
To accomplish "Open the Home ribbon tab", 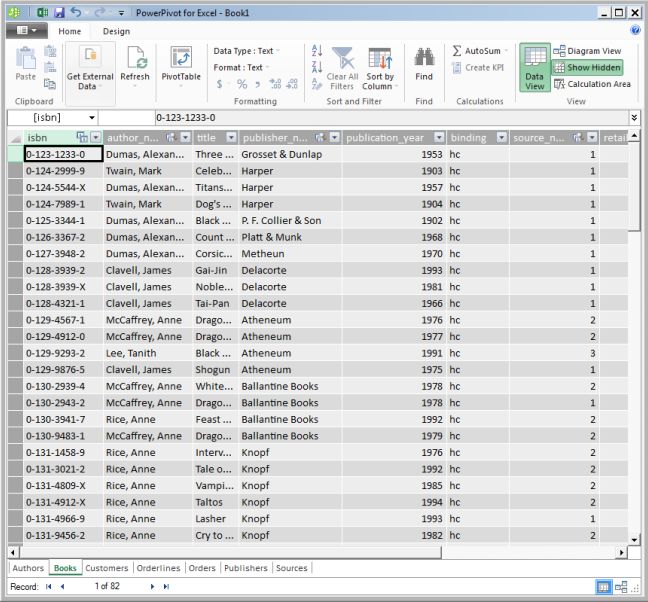I will click(x=69, y=31).
